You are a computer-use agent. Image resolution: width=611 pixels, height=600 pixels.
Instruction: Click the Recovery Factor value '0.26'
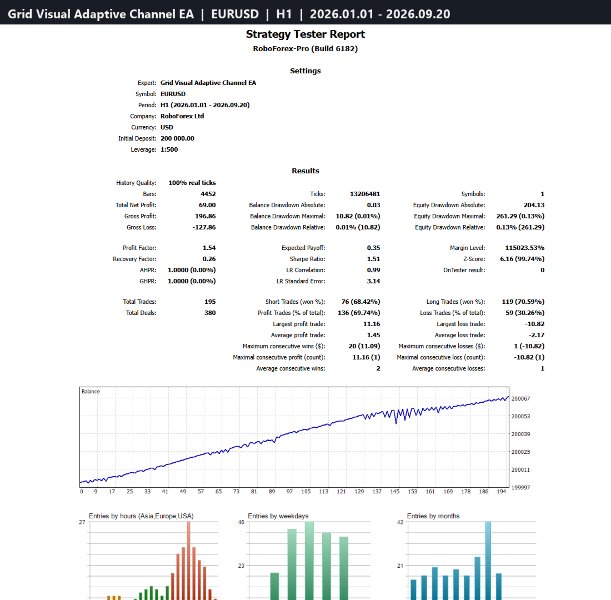pyautogui.click(x=209, y=259)
